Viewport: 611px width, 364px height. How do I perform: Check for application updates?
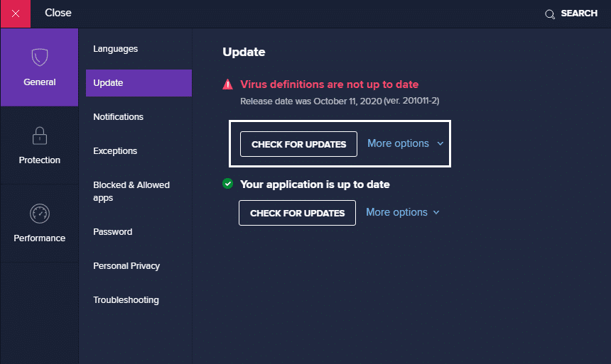pos(297,213)
